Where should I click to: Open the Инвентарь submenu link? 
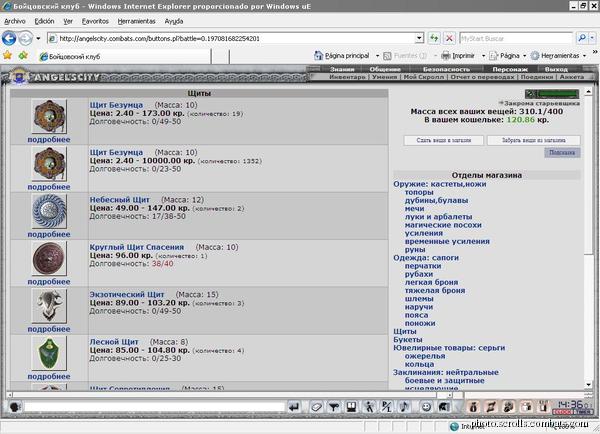coord(347,77)
